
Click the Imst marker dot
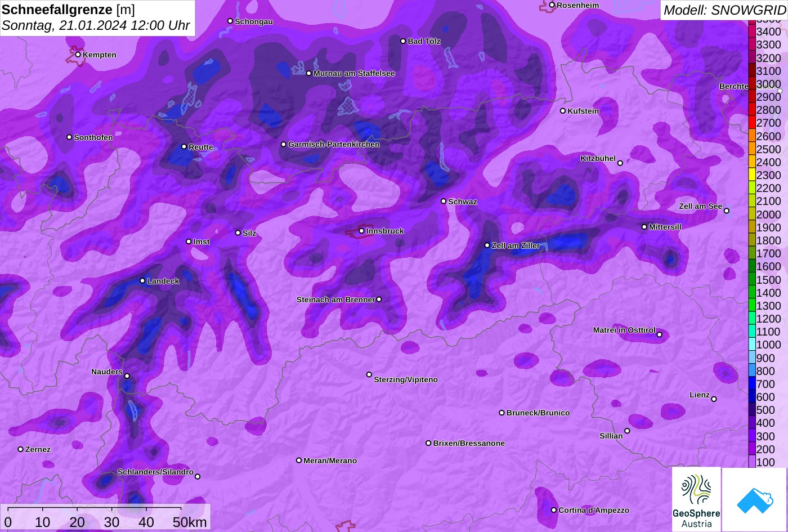click(x=189, y=242)
